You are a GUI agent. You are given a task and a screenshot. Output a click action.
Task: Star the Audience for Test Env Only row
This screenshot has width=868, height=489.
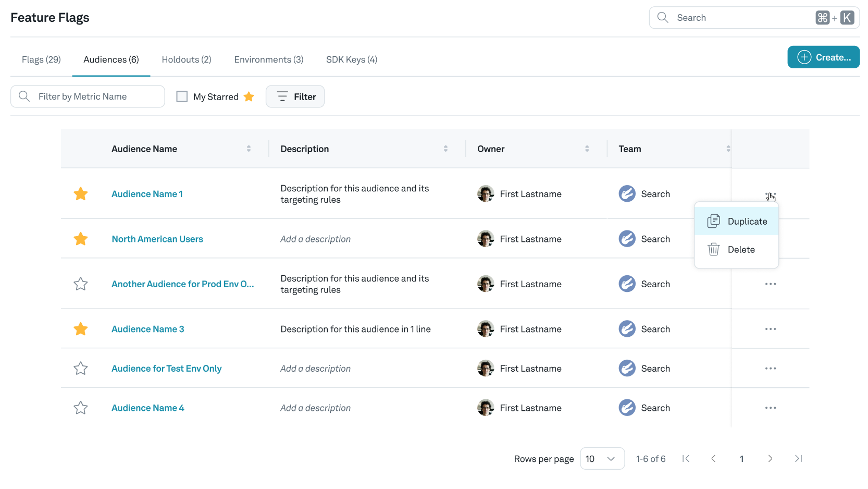[81, 368]
